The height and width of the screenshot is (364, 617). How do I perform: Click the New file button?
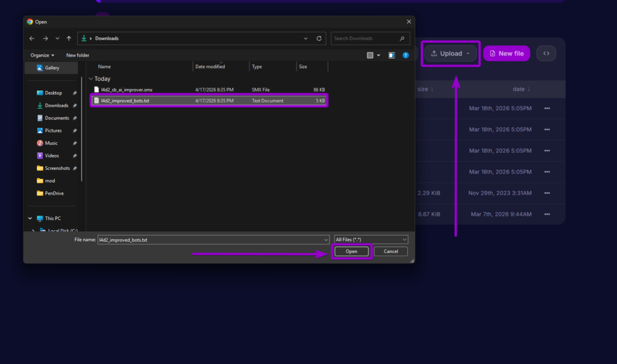506,53
